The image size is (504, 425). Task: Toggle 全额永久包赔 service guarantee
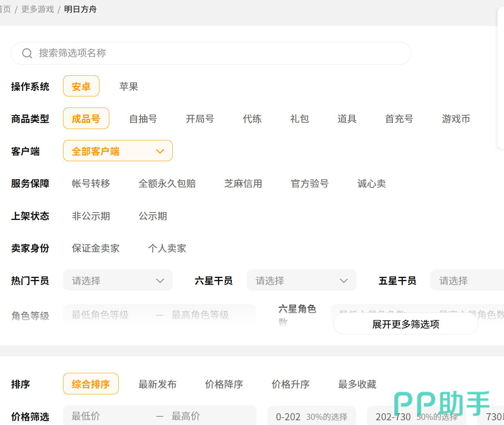click(x=167, y=183)
